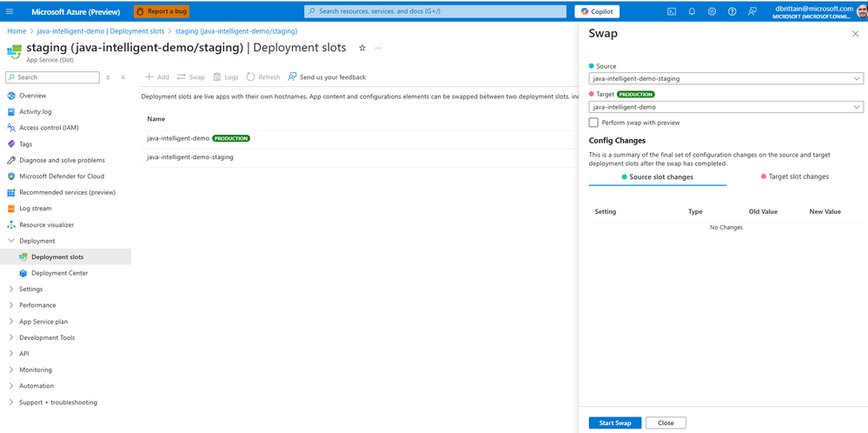Click java-intelligent-demo-staging slot row
This screenshot has height=433, width=868.
[x=359, y=157]
